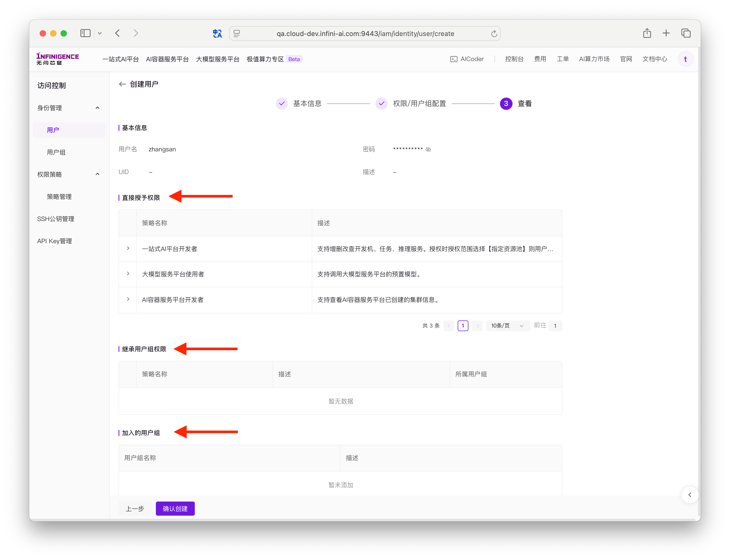This screenshot has width=730, height=560.
Task: Click the page translate icon
Action: [x=217, y=33]
